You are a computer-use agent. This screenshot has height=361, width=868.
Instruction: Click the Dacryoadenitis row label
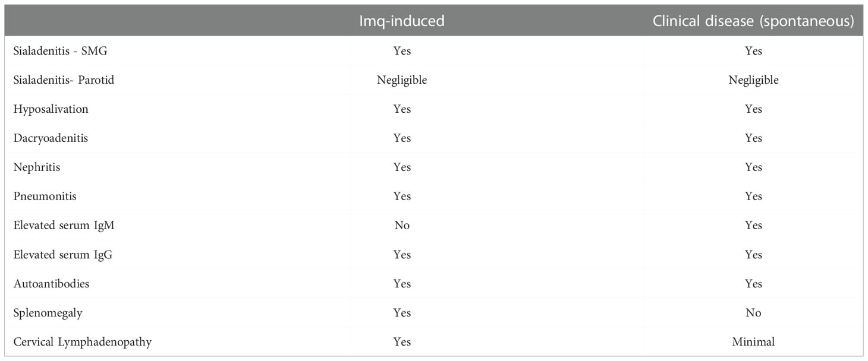pyautogui.click(x=51, y=138)
